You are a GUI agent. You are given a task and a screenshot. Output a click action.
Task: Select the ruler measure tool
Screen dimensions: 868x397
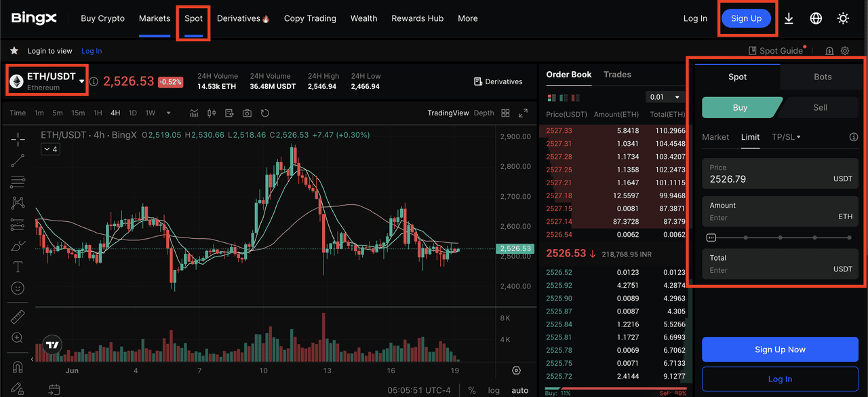point(18,317)
